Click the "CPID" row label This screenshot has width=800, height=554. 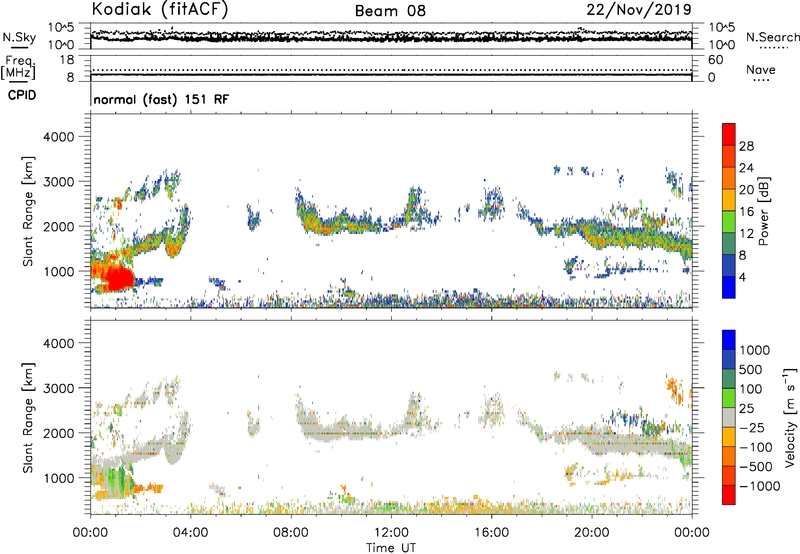tap(22, 95)
